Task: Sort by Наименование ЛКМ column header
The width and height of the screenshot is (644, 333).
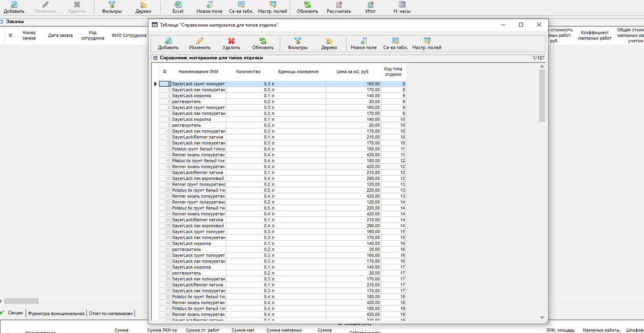Action: pos(199,72)
